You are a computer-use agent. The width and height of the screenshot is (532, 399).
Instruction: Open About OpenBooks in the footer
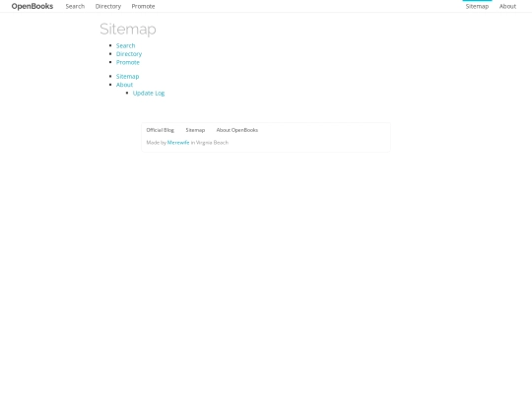[237, 130]
